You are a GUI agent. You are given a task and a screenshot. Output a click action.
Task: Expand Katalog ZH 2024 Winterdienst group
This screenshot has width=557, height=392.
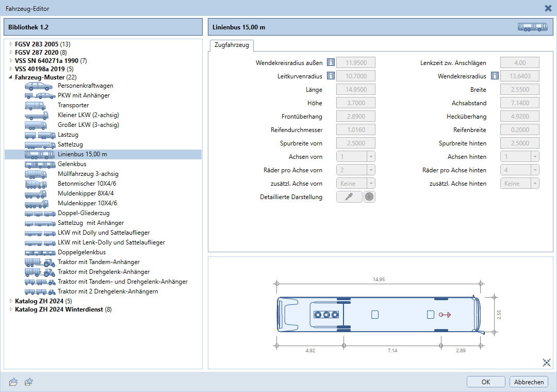11,309
